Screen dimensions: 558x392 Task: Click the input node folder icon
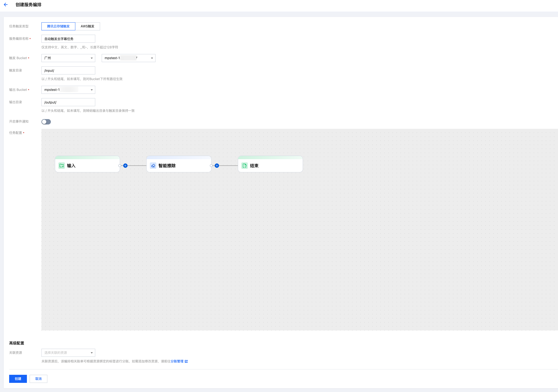tap(62, 166)
